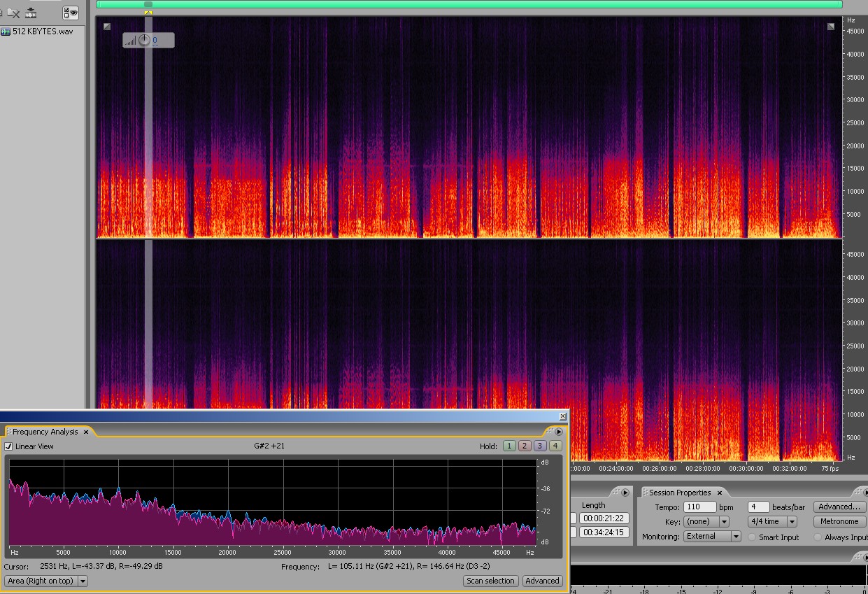
Task: Click Hold button 2
Action: pos(524,446)
